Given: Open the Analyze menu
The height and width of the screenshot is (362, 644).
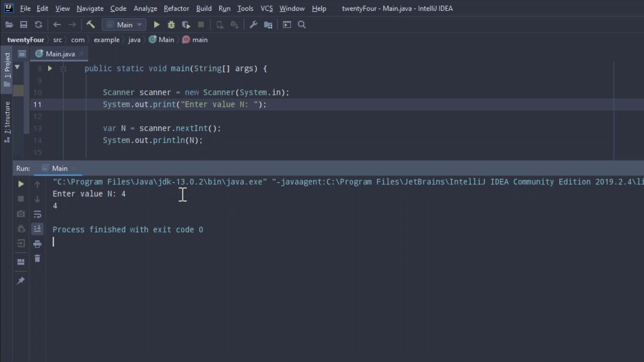Looking at the screenshot, I should tap(146, 9).
